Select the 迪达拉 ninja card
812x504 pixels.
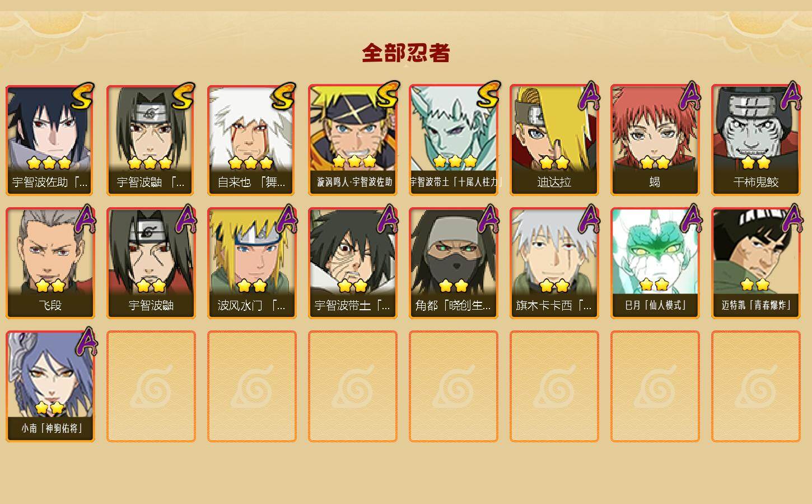[554, 140]
